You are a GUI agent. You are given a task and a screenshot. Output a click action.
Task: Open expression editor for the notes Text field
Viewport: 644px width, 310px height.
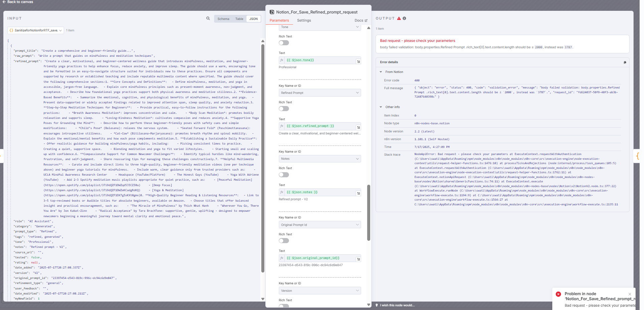(x=358, y=193)
